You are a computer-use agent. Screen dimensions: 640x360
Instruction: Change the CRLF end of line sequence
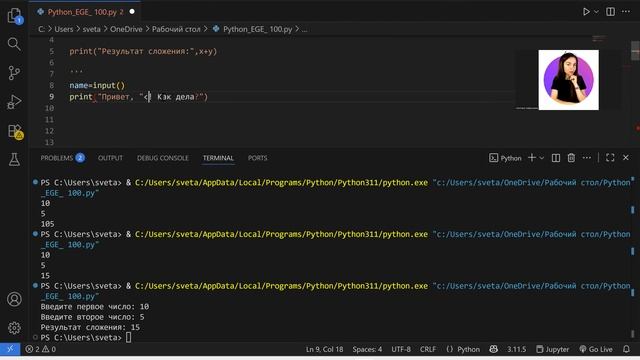(x=428, y=349)
